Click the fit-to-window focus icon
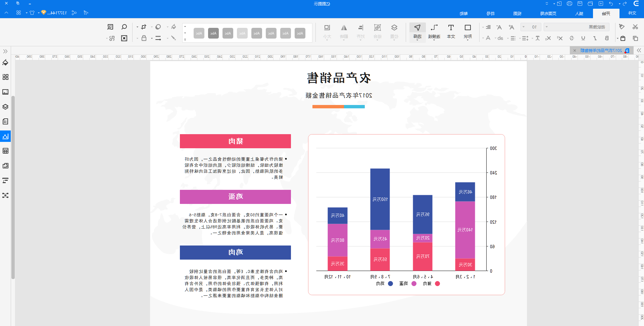This screenshot has width=644, height=326. 124,38
